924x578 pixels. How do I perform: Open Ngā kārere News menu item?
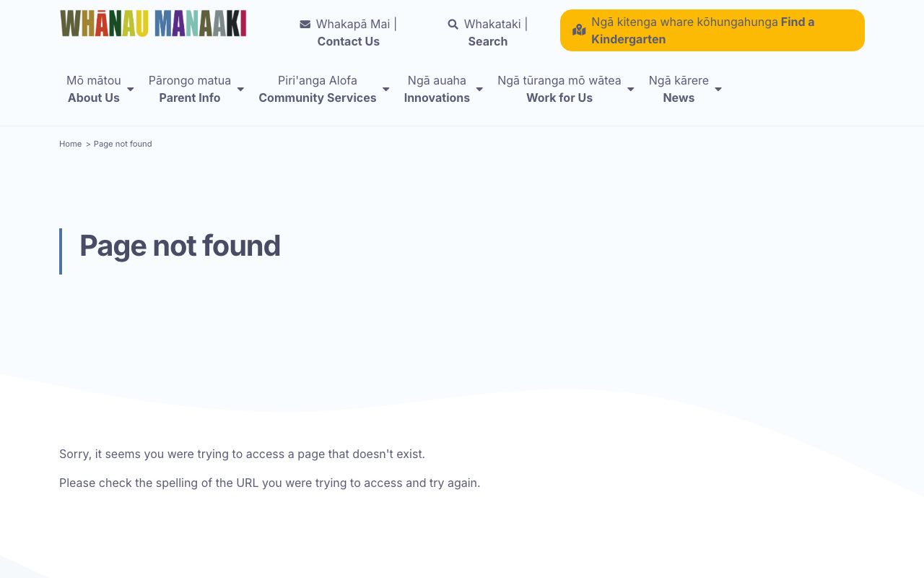pos(679,89)
